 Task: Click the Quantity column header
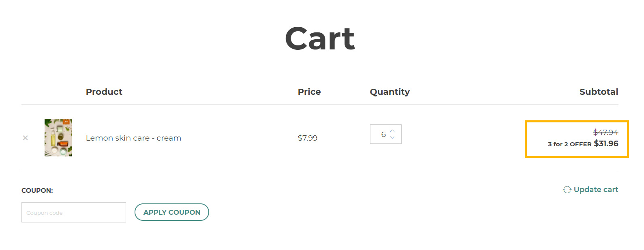click(x=390, y=92)
